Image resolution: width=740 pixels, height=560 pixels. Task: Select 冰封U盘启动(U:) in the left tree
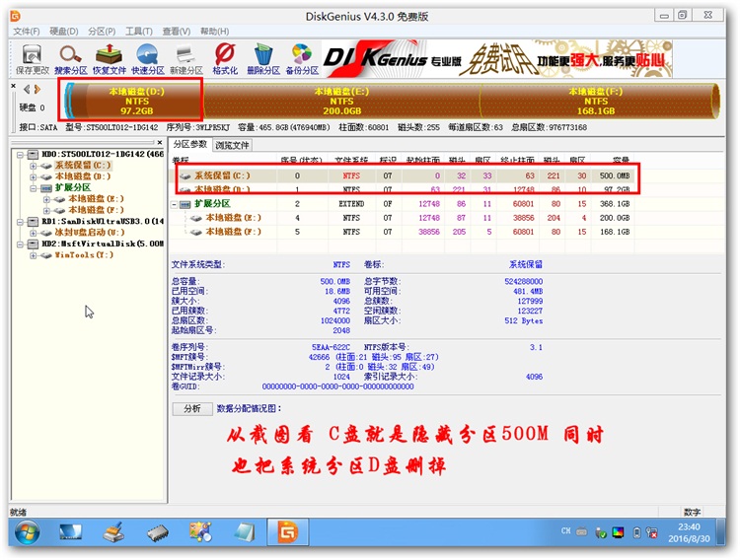pos(89,232)
